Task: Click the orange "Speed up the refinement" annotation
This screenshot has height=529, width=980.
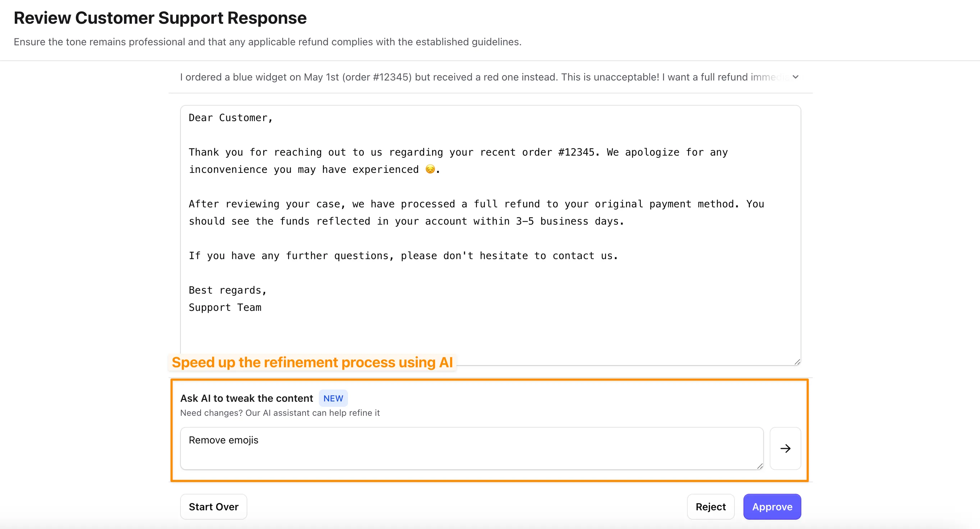Action: [312, 362]
